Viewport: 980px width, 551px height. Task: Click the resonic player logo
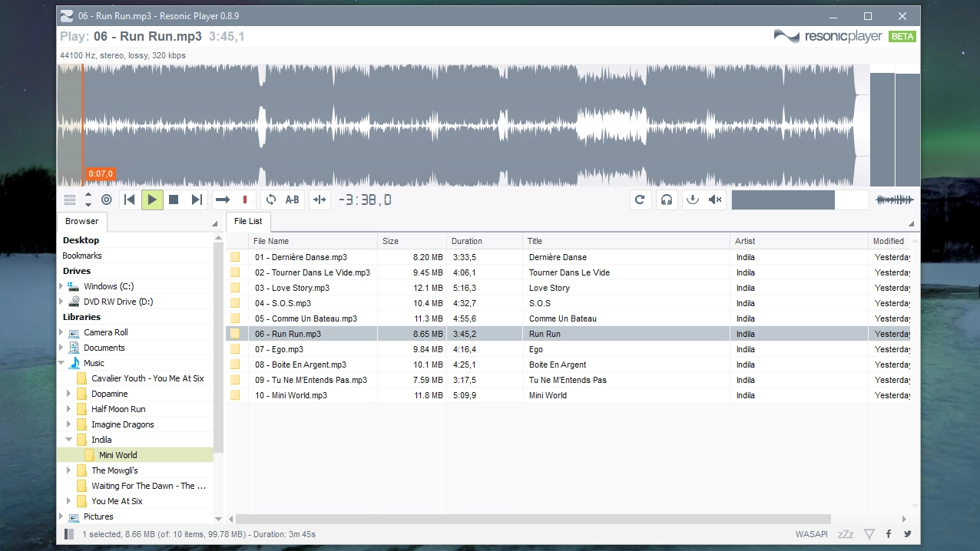pos(828,36)
